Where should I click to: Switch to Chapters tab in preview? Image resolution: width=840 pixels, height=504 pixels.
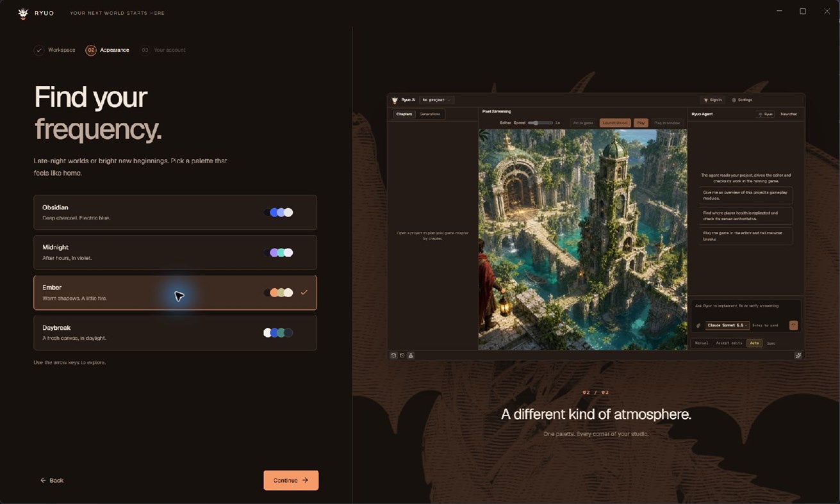point(404,114)
